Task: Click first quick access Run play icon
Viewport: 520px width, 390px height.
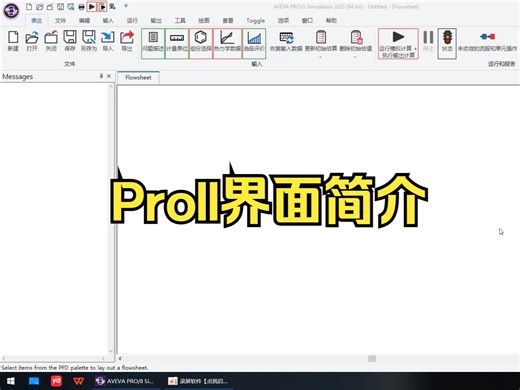Action: click(92, 6)
